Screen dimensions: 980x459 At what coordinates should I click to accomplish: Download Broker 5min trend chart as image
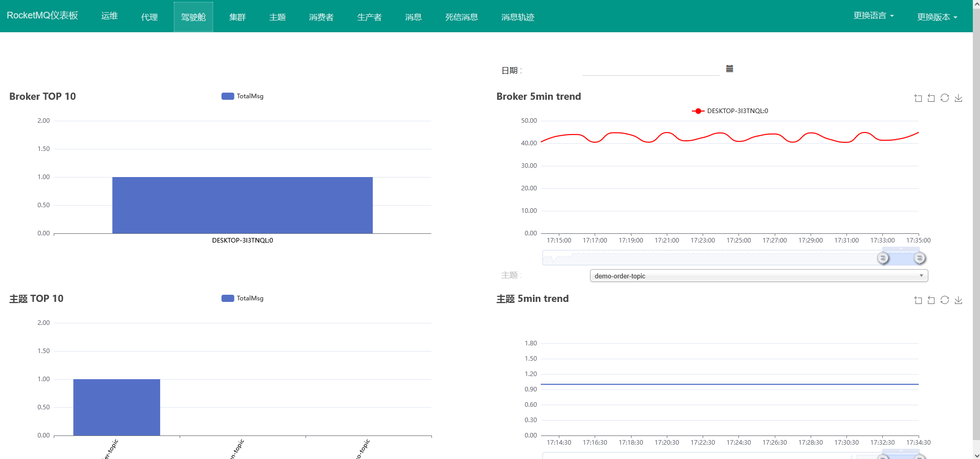point(959,98)
